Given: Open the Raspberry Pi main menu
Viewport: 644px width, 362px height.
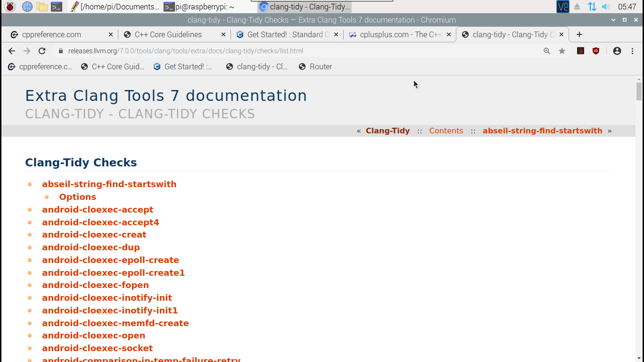Looking at the screenshot, I should 9,7.
